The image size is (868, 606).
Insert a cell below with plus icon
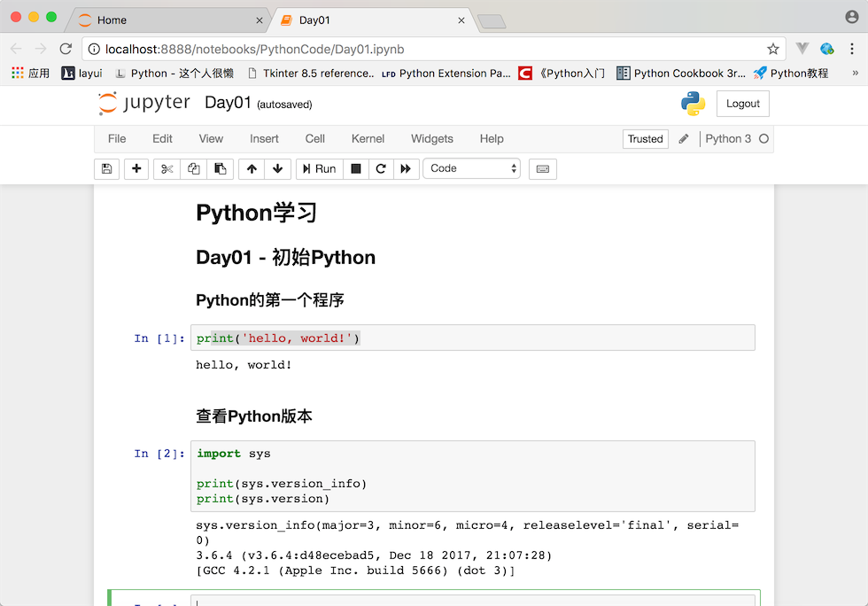(136, 168)
